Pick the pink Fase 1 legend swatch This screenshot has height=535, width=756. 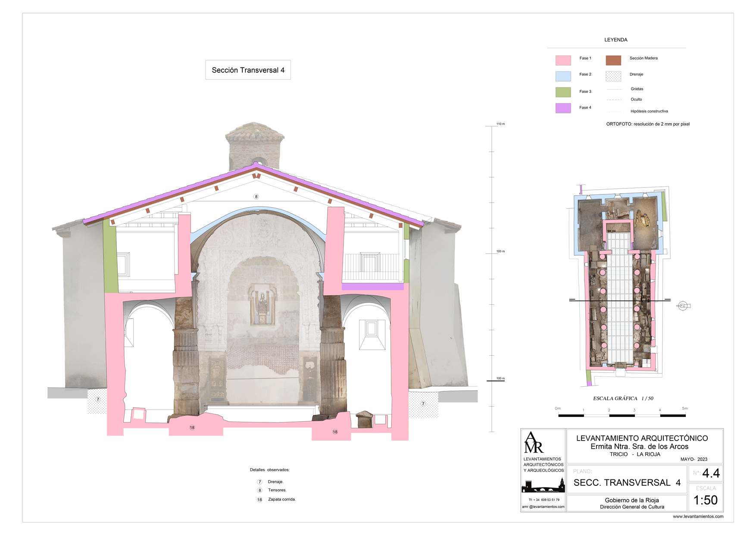click(563, 60)
